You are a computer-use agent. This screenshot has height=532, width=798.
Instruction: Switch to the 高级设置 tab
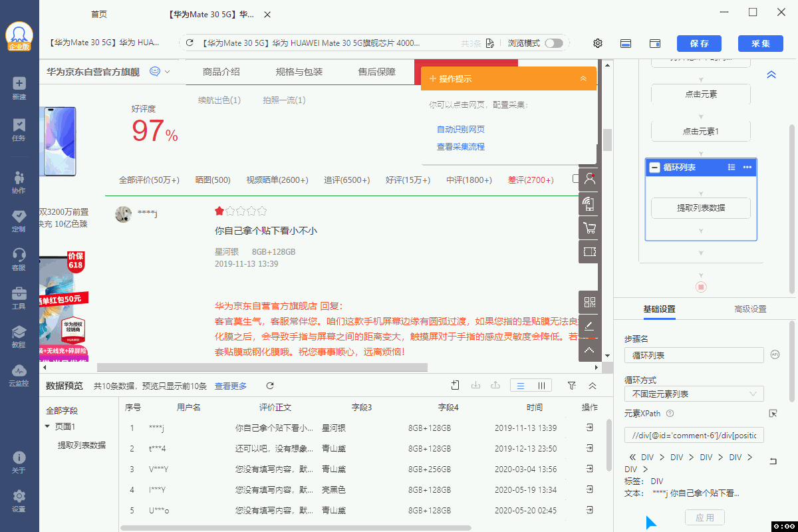point(750,309)
